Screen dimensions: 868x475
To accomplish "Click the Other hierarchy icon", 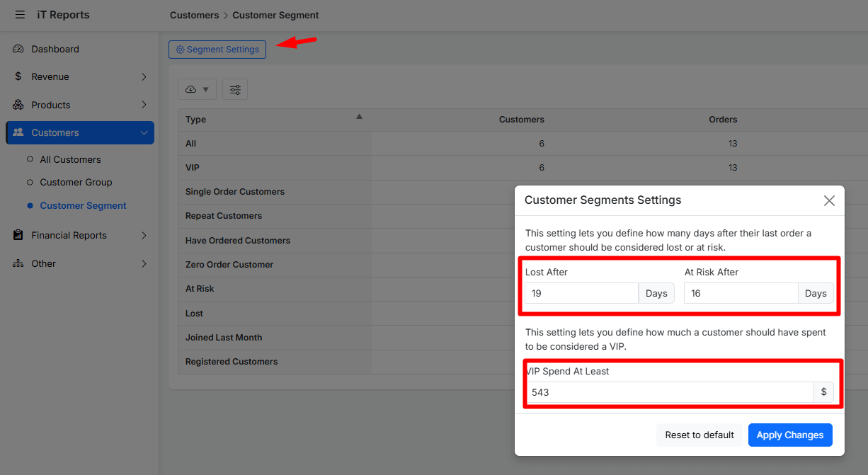I will [18, 263].
